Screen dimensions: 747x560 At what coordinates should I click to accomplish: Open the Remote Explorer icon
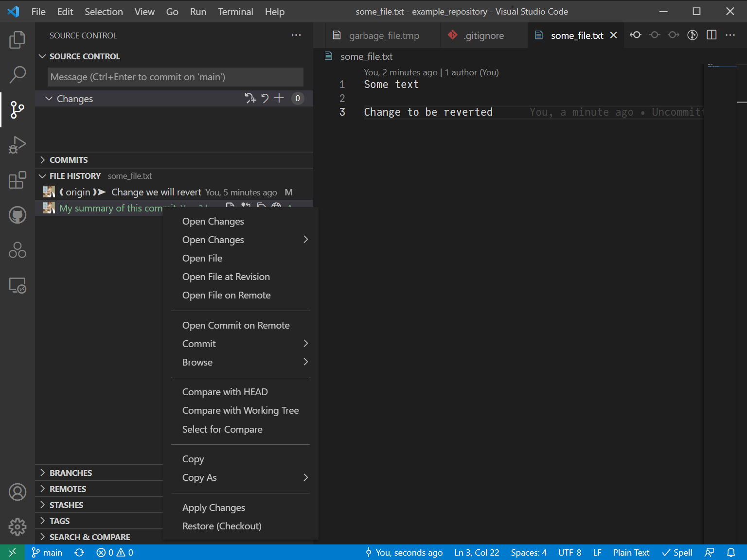click(18, 285)
